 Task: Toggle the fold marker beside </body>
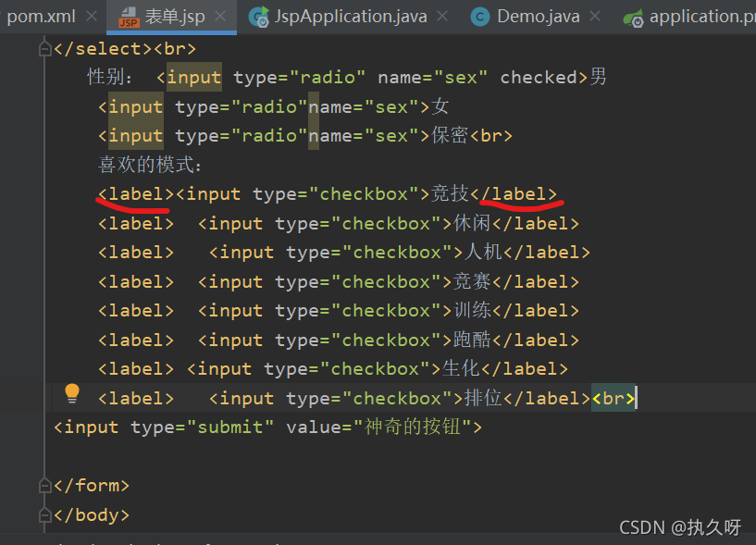pos(44,514)
